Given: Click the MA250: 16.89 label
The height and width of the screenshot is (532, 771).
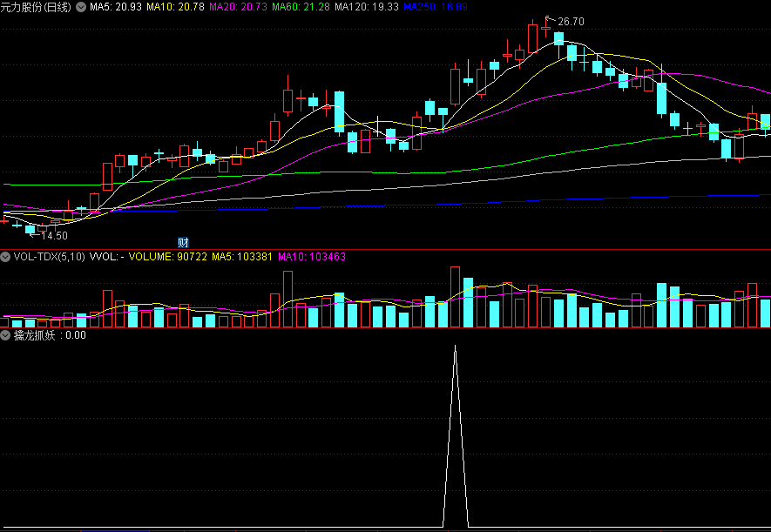Looking at the screenshot, I should (436, 7).
